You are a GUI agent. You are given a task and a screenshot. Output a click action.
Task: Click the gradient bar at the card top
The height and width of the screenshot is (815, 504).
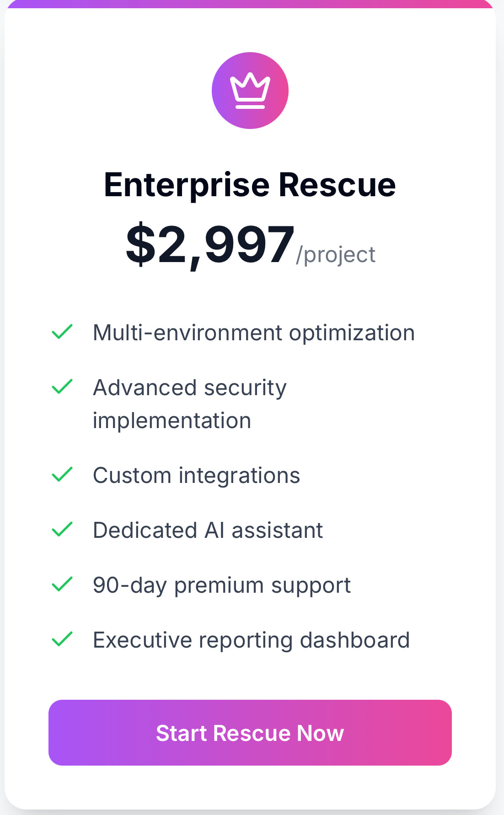[x=252, y=4]
